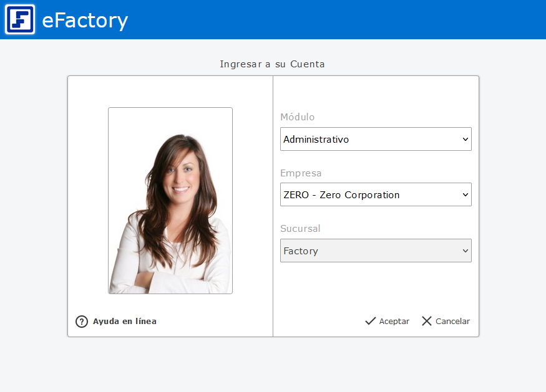Click the X icon beside Cancelar
Viewport: 546px width, 392px height.
pos(427,321)
